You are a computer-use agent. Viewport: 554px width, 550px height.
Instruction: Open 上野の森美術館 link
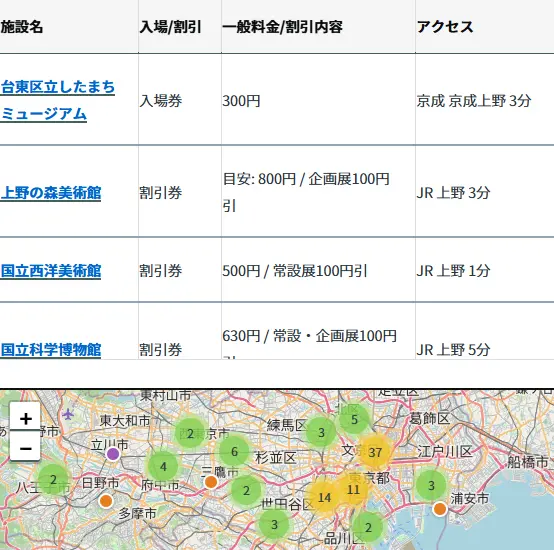51,193
